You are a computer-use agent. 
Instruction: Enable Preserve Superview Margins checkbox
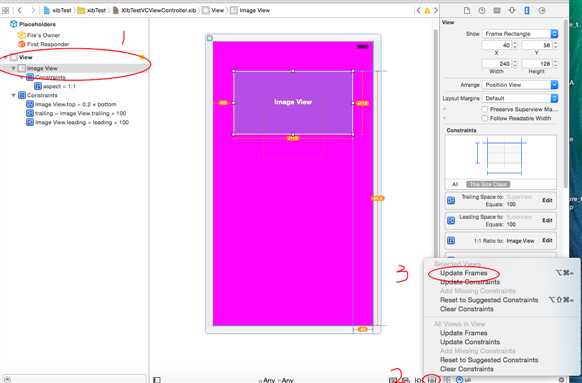484,109
